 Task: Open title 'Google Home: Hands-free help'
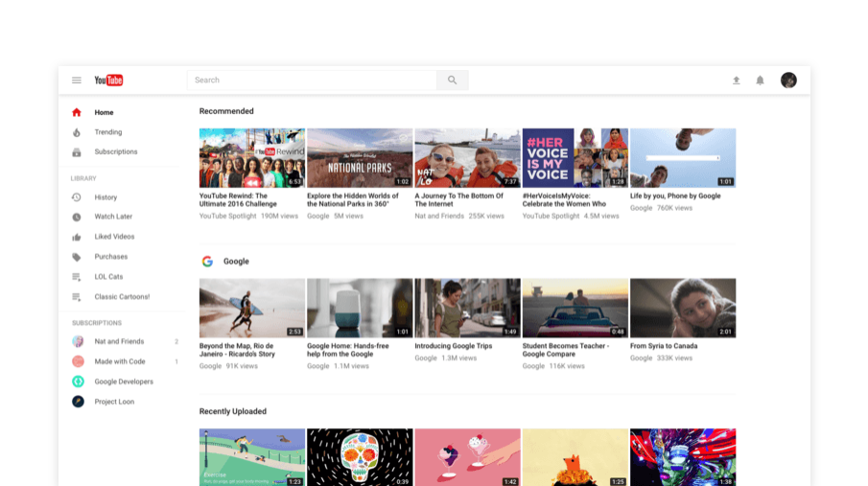(x=348, y=350)
